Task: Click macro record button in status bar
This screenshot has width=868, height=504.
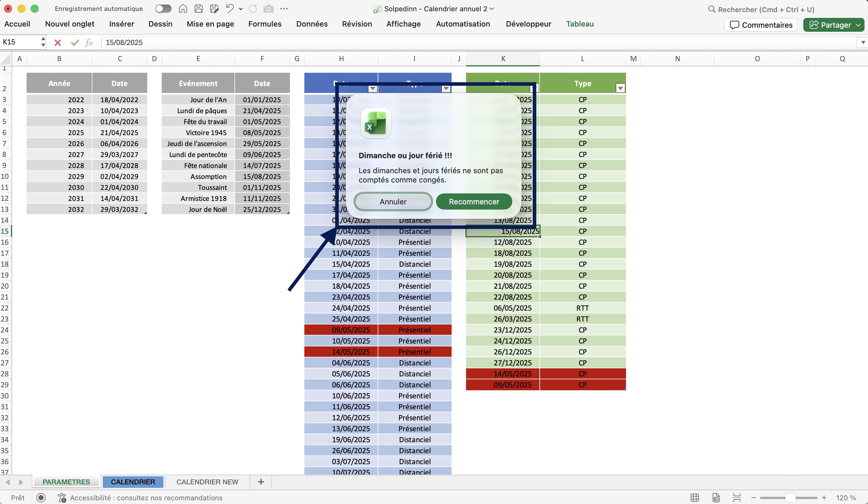Action: [41, 497]
